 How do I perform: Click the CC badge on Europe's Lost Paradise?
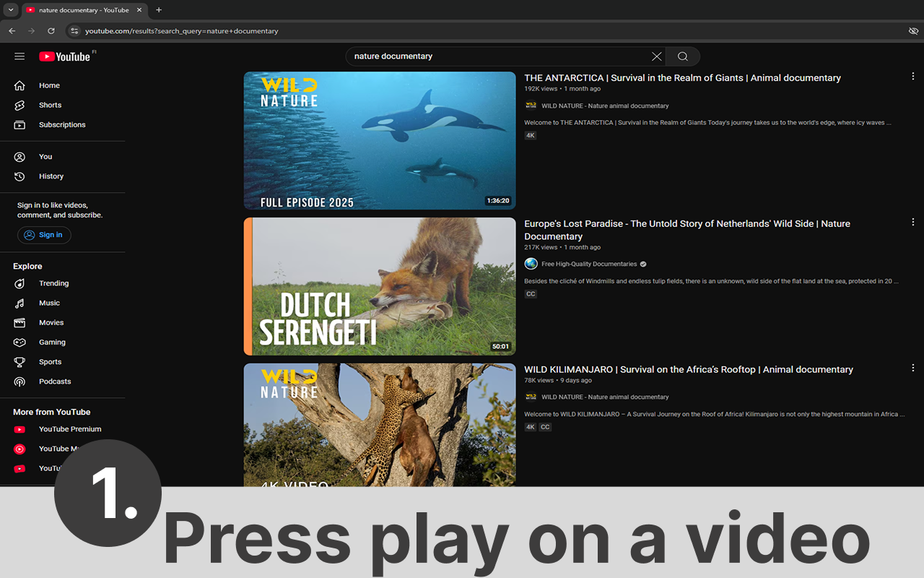(x=531, y=294)
